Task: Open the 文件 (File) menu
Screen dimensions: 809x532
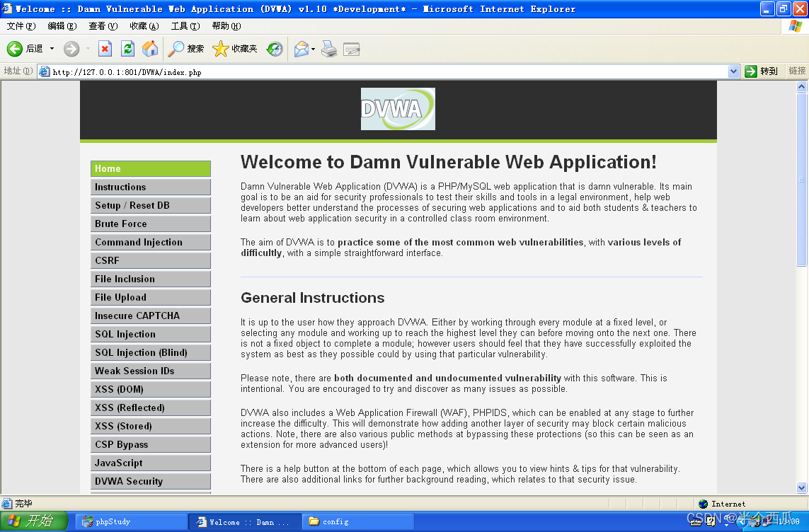Action: [x=21, y=25]
